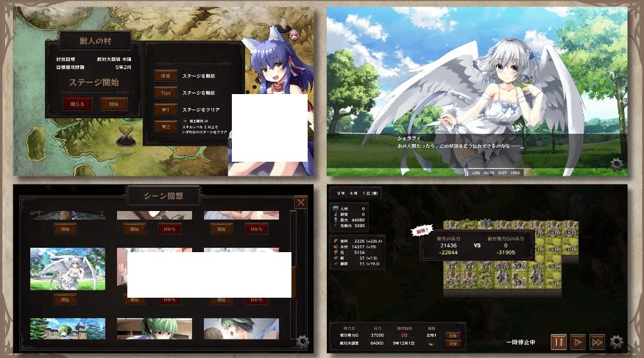Open the winged angel girl scene thumbnail
Image resolution: width=644 pixels, height=358 pixels.
[x=68, y=268]
